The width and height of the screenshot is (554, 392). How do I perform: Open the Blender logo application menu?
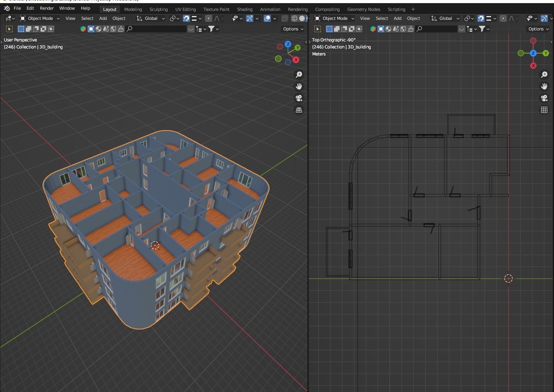[x=7, y=8]
